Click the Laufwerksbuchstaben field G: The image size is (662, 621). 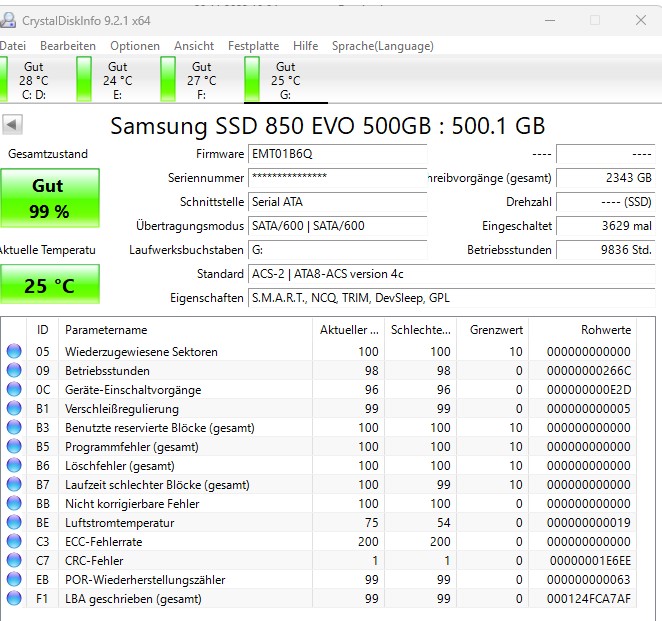[338, 250]
